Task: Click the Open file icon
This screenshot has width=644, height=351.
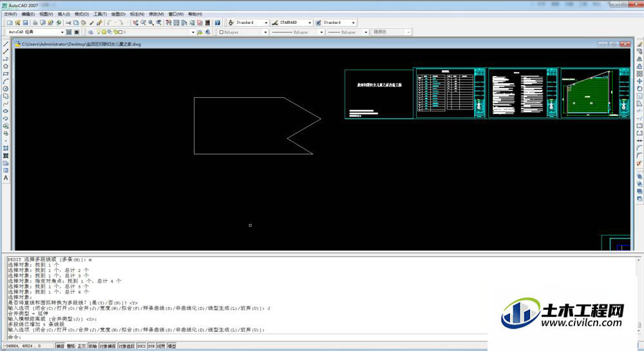Action: [x=17, y=23]
